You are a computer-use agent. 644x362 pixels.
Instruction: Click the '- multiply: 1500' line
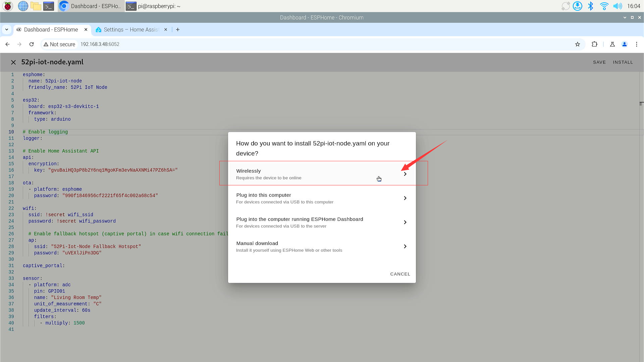click(62, 323)
